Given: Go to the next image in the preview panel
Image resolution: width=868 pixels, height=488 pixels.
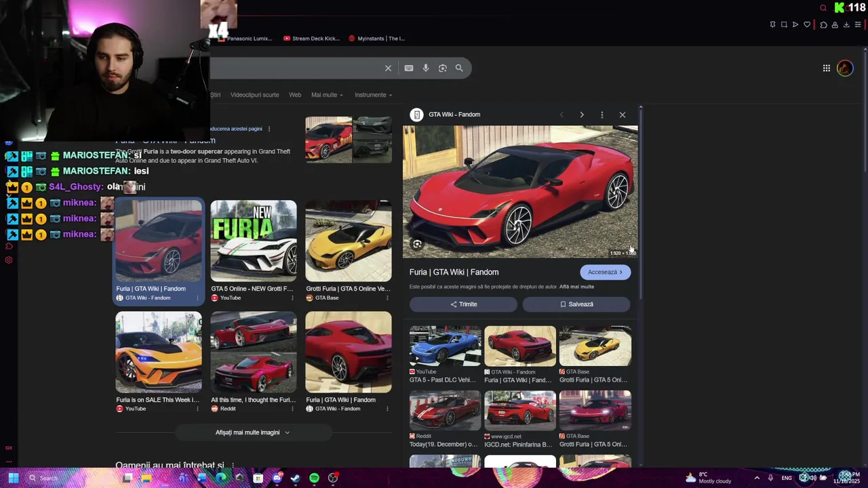Looking at the screenshot, I should pos(581,115).
